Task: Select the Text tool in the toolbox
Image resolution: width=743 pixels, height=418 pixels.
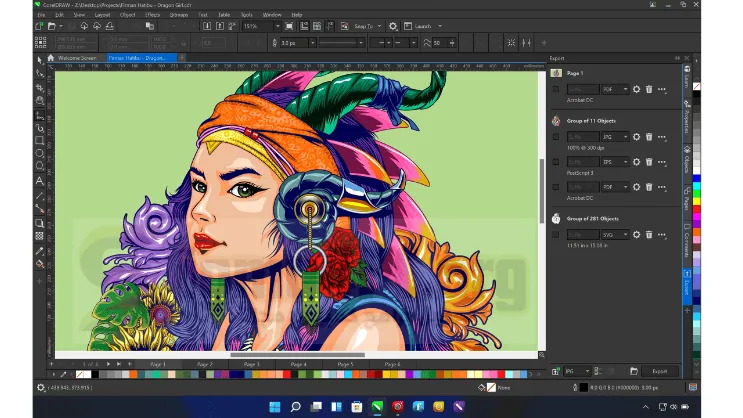Action: [x=40, y=181]
